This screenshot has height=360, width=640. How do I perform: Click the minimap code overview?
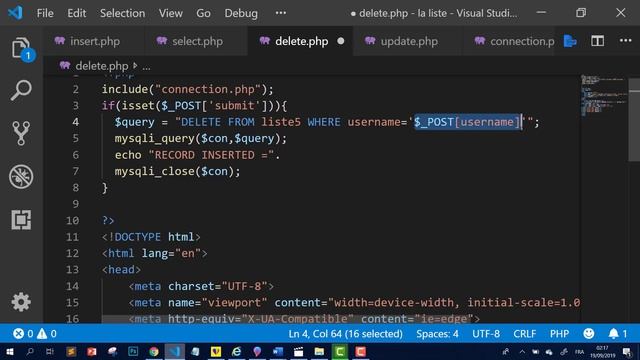(x=603, y=95)
